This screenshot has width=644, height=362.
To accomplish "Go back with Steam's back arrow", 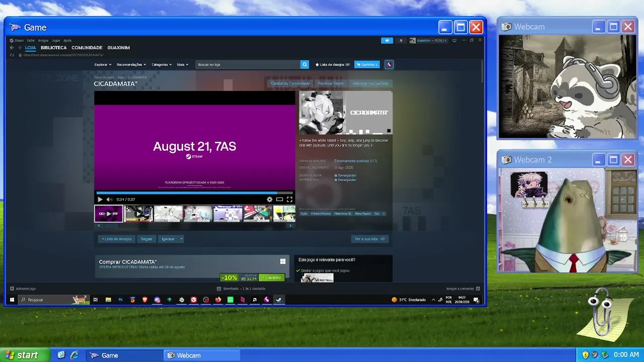I will pos(12,48).
